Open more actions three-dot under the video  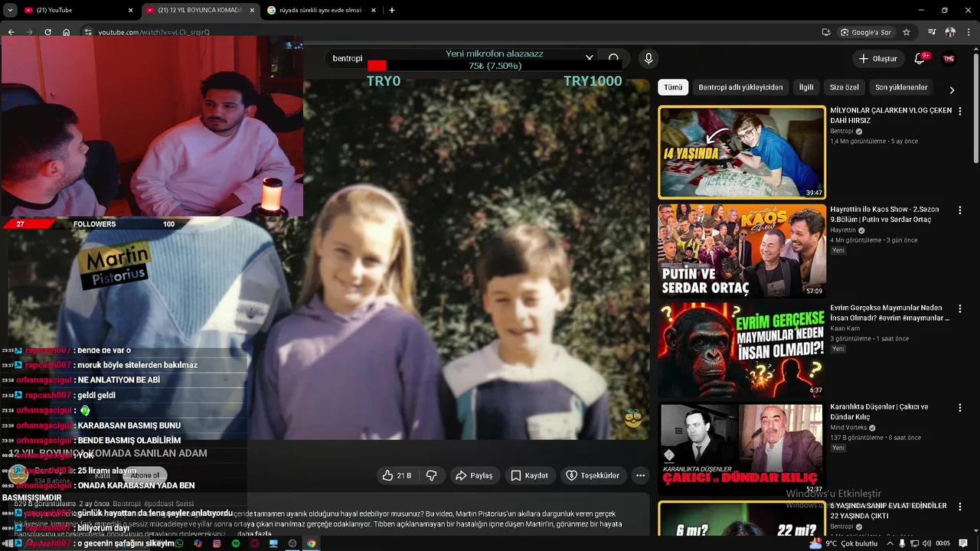click(641, 475)
